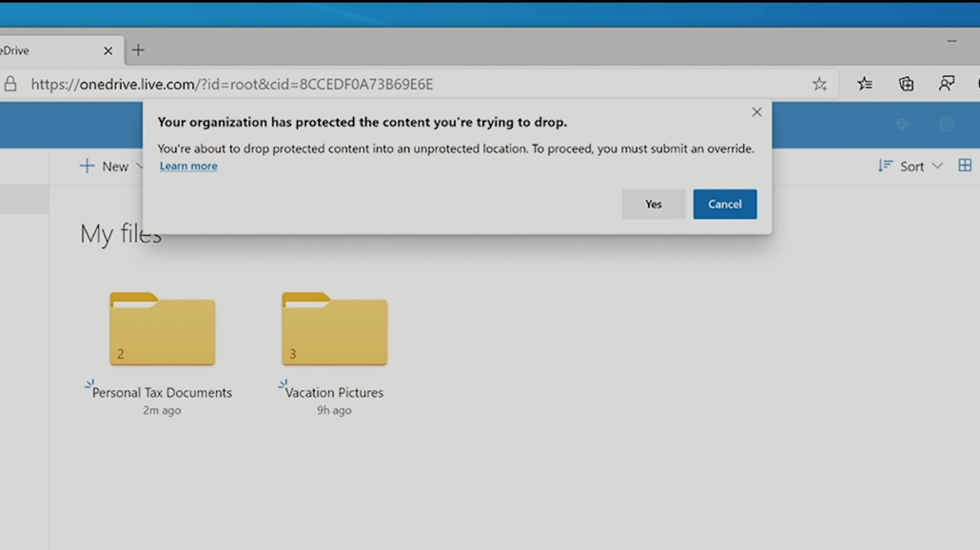Expand the Sort dropdown
The height and width of the screenshot is (550, 980).
click(910, 167)
